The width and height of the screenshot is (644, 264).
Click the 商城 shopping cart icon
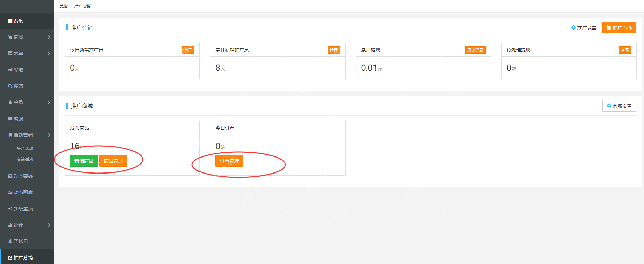click(x=10, y=37)
